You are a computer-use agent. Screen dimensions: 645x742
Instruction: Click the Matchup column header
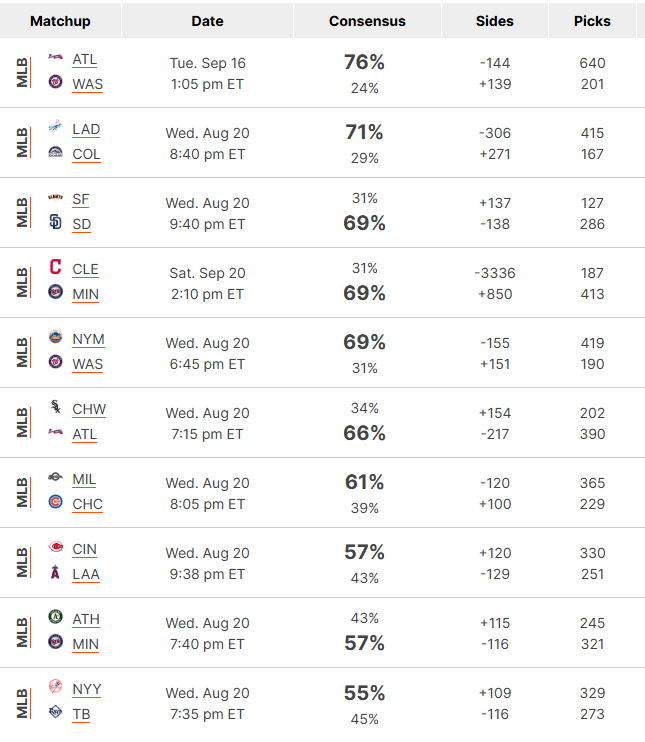point(60,21)
